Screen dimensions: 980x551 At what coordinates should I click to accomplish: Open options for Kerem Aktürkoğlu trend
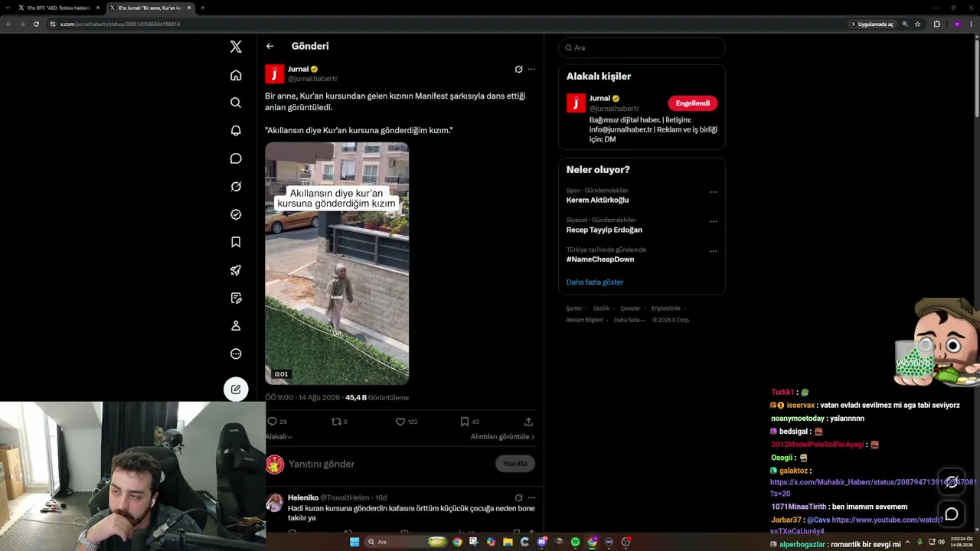(x=713, y=192)
